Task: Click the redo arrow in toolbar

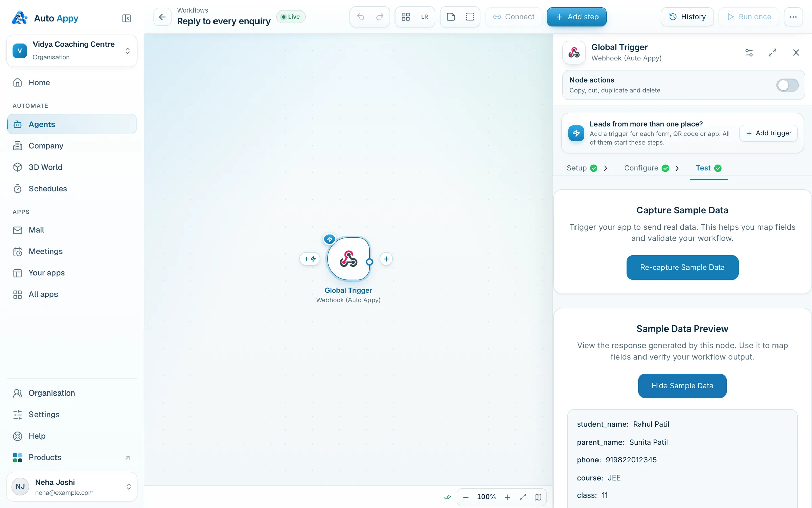Action: (380, 17)
